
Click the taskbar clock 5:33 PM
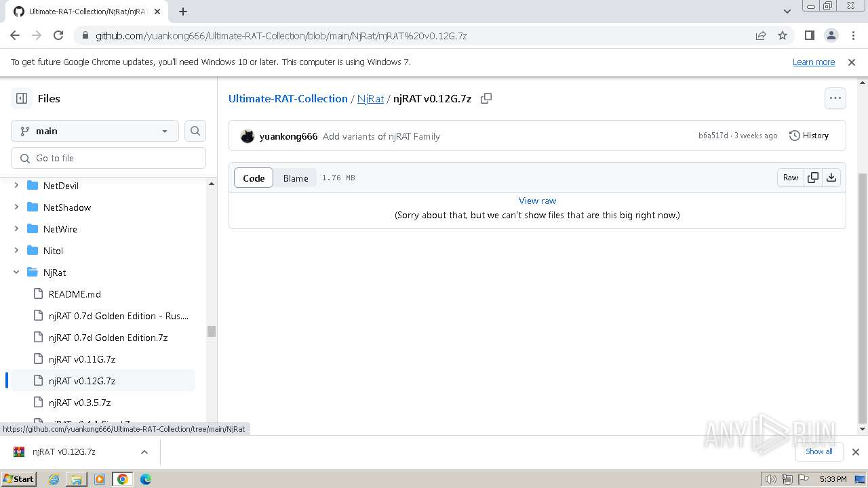(833, 479)
